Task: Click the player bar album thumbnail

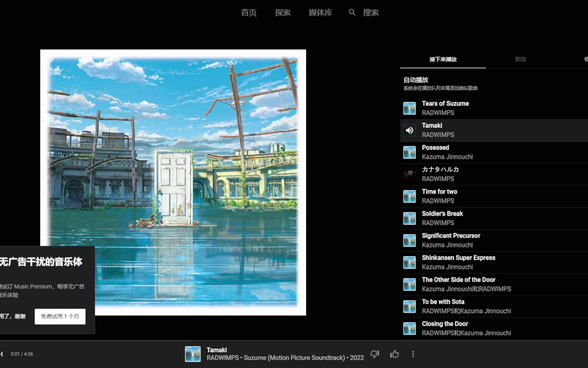Action: tap(193, 354)
